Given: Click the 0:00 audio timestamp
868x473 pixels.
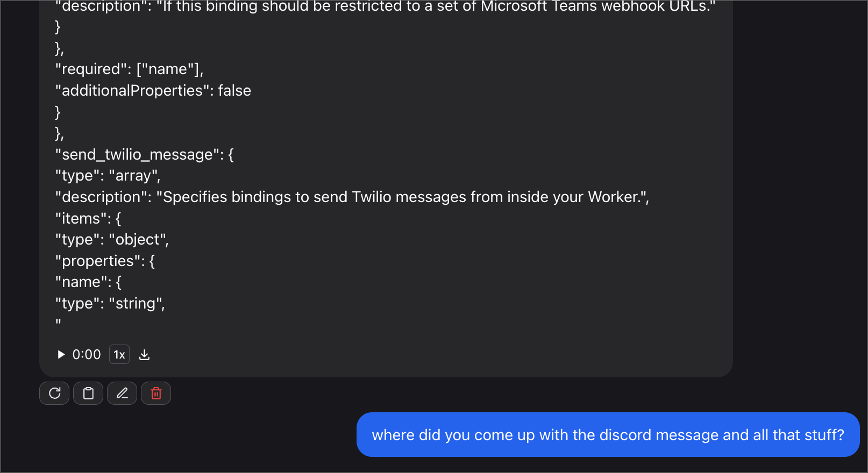Looking at the screenshot, I should click(87, 355).
